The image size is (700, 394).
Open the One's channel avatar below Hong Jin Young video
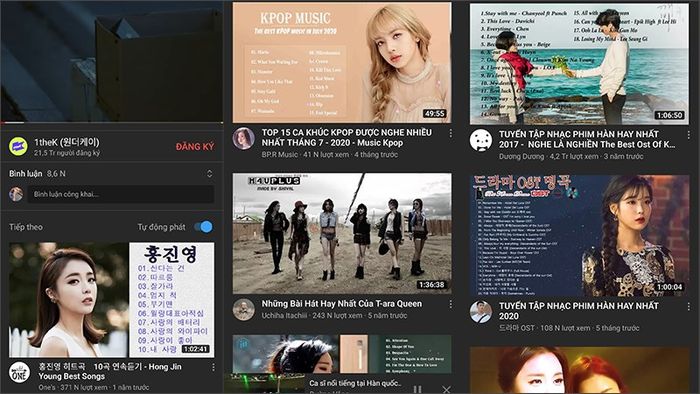coord(19,372)
